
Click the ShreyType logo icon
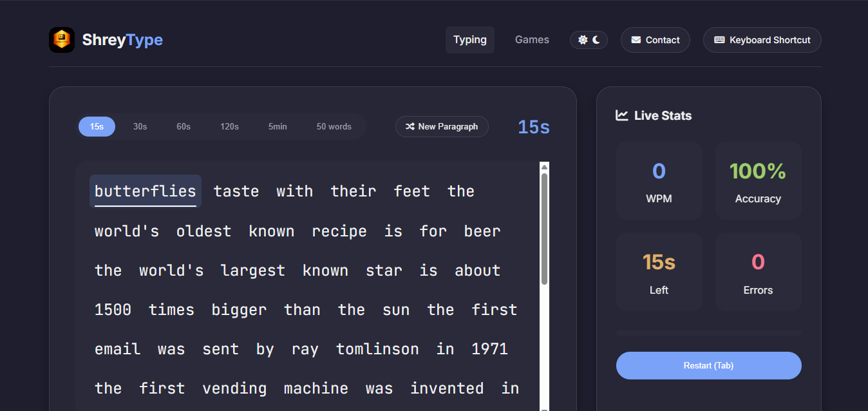coord(62,40)
